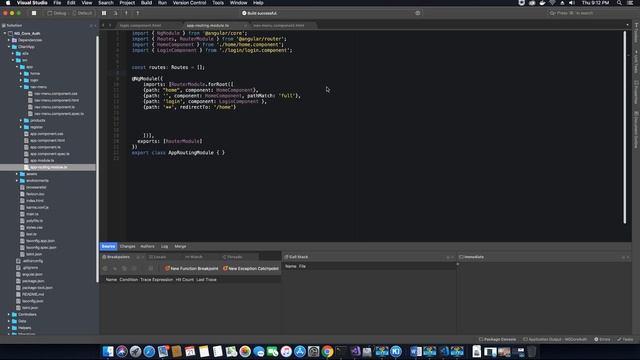Click the Spotlight search icon in menu bar
Screen dimensions: 640x360
point(619,3)
